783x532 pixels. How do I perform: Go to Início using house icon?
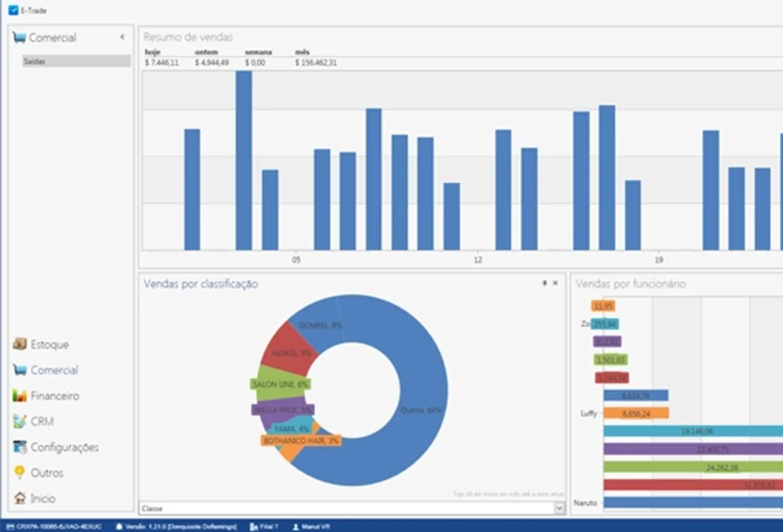20,498
